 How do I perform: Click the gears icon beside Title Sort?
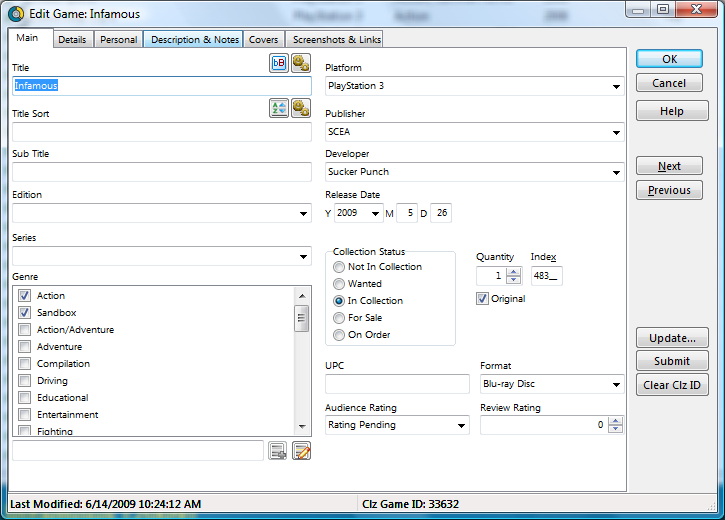(x=301, y=108)
